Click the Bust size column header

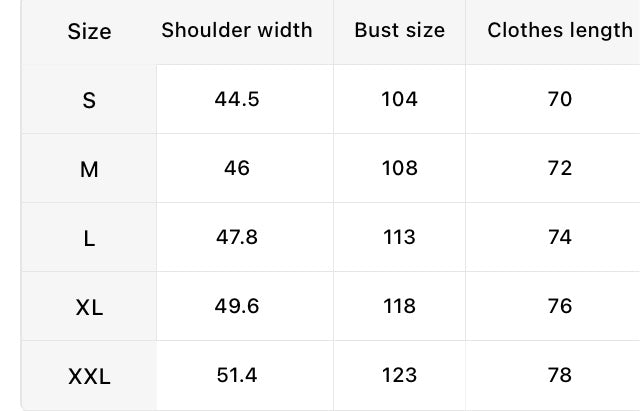tap(399, 30)
